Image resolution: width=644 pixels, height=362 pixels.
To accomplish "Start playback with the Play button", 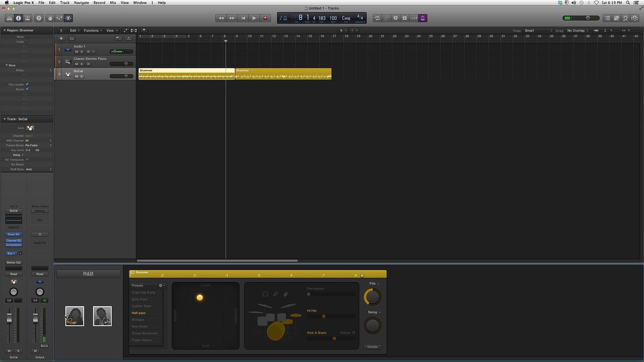I will click(x=254, y=18).
